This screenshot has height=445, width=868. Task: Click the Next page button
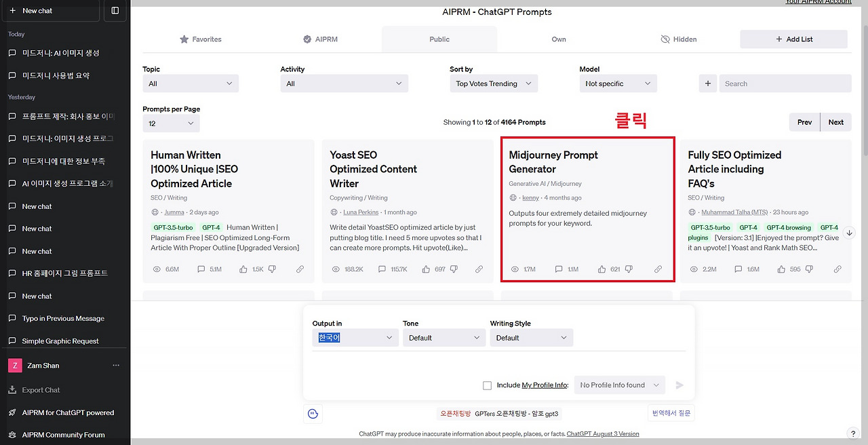click(836, 122)
